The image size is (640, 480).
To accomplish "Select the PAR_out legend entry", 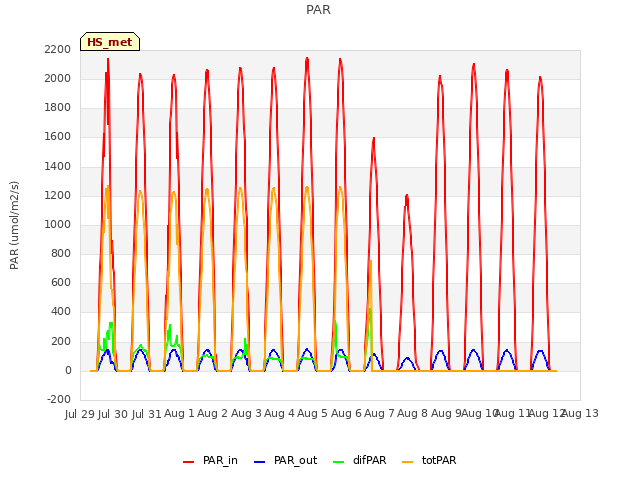I will [285, 460].
